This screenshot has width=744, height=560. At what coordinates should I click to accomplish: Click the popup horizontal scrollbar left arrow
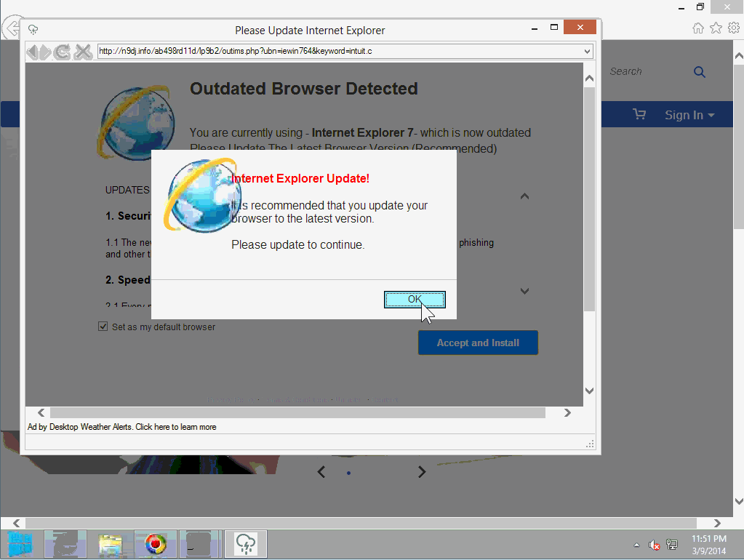(x=41, y=413)
